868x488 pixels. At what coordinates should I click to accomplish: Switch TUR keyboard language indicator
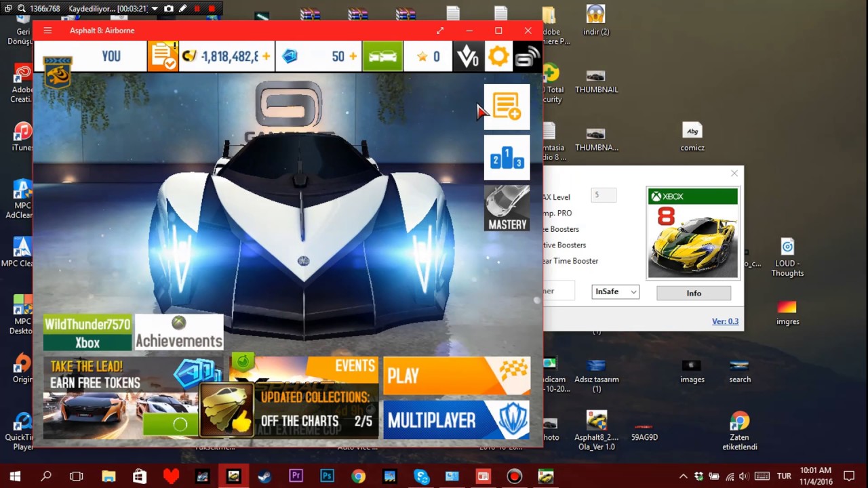coord(783,476)
